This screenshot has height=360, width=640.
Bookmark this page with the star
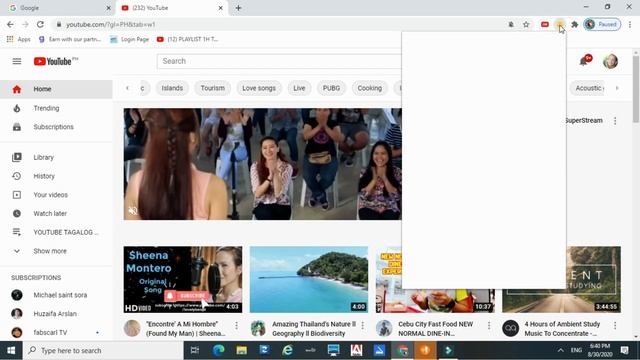click(526, 24)
